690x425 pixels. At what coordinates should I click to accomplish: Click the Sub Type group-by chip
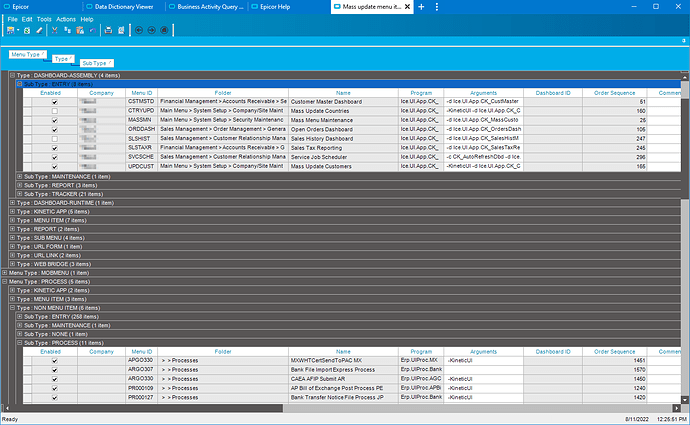tap(97, 63)
